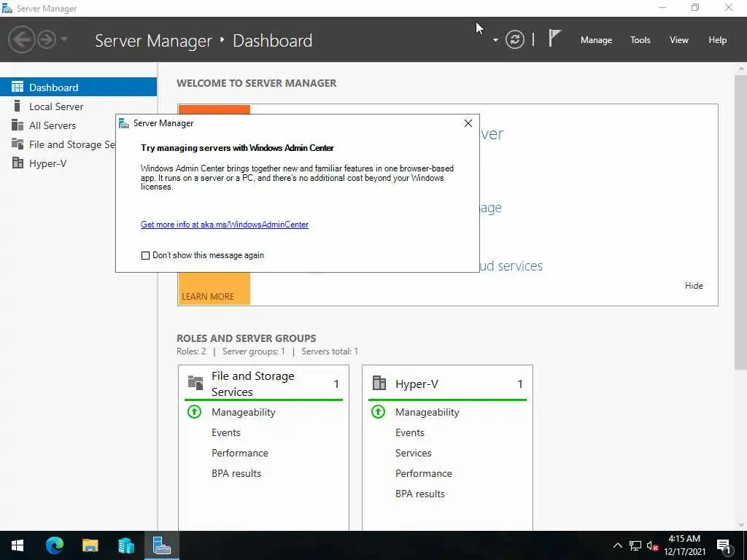Screen dimensions: 747x560
Task: Open Events in File and Storage Services tile
Action: click(x=226, y=432)
